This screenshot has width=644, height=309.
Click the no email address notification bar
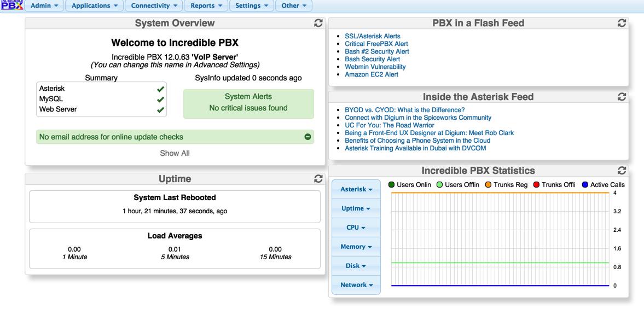(x=175, y=137)
